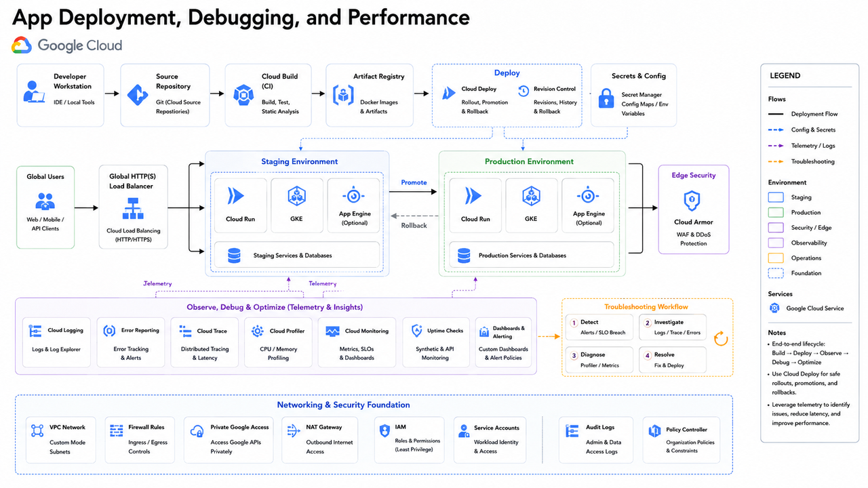The image size is (868, 488).
Task: Select the Cloud Build hexagon icon
Action: point(243,94)
